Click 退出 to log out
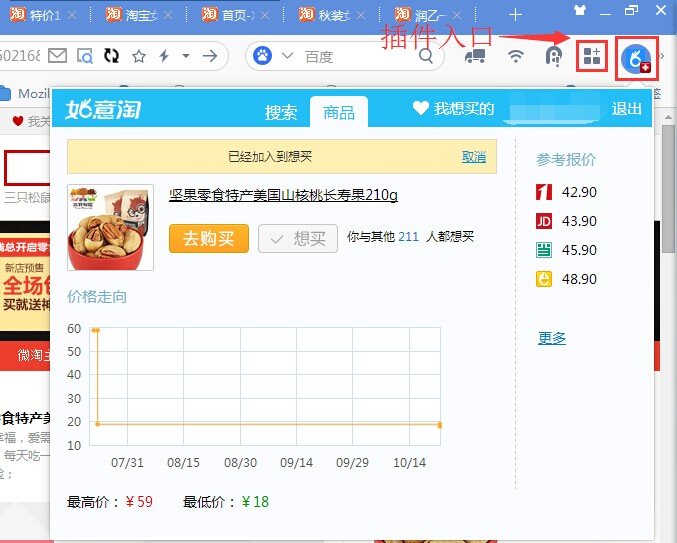This screenshot has width=677, height=543. [626, 109]
